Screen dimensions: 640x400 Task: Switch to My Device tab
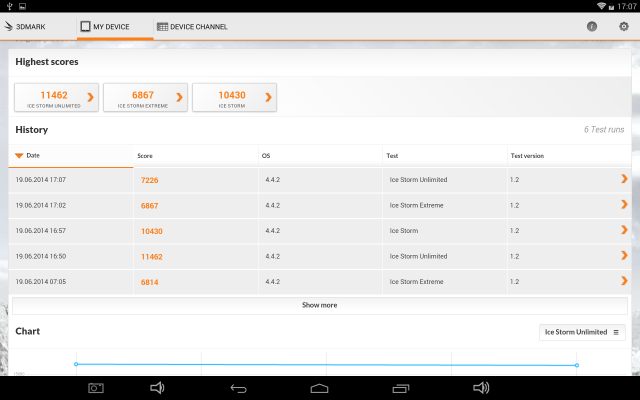coord(115,27)
